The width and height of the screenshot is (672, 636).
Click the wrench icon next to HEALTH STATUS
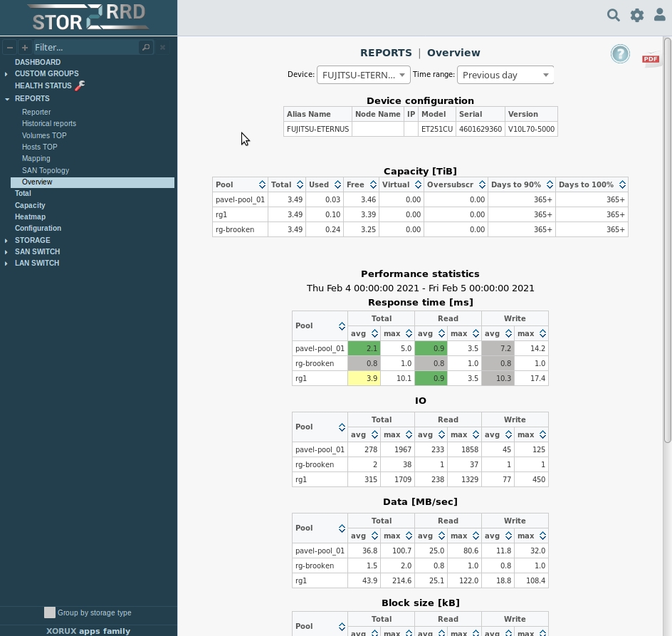(x=79, y=85)
